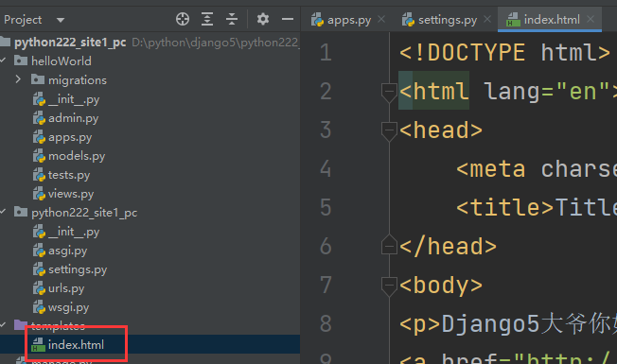This screenshot has width=617, height=364.
Task: Place cursor on the DOCTYPE html line
Action: point(504,53)
